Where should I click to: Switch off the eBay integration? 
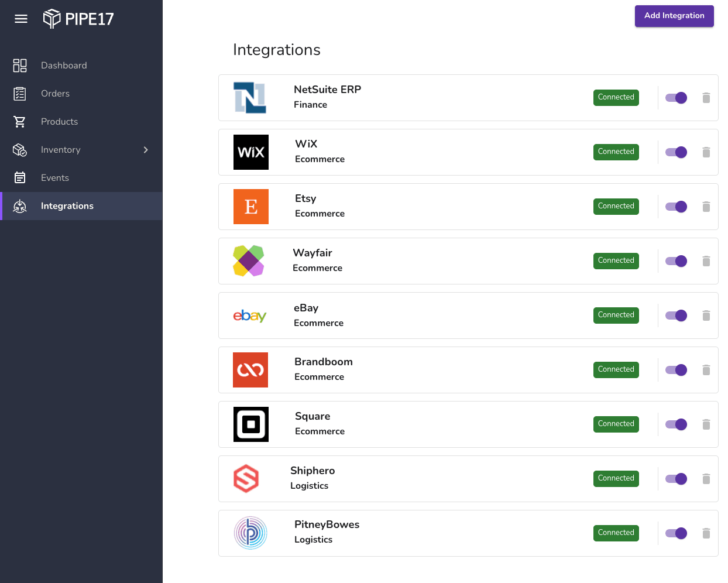pyautogui.click(x=676, y=315)
